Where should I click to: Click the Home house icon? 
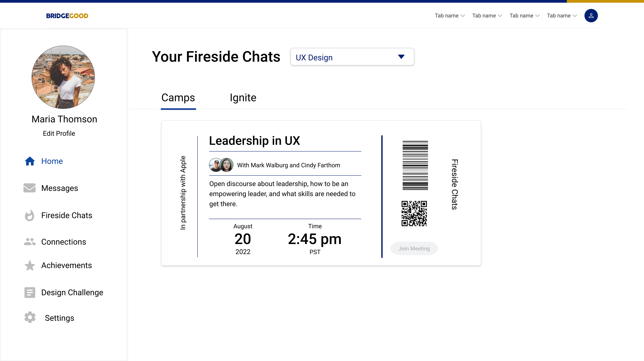(x=30, y=161)
